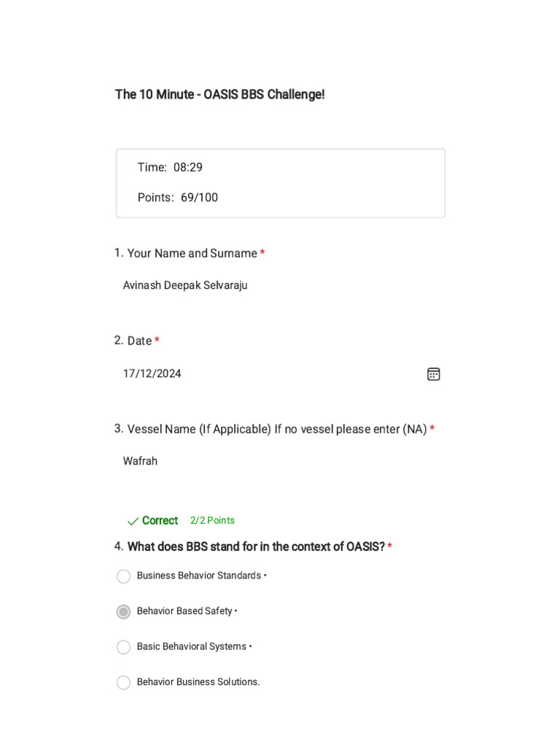Click the Your Name and Surname label

click(x=192, y=253)
